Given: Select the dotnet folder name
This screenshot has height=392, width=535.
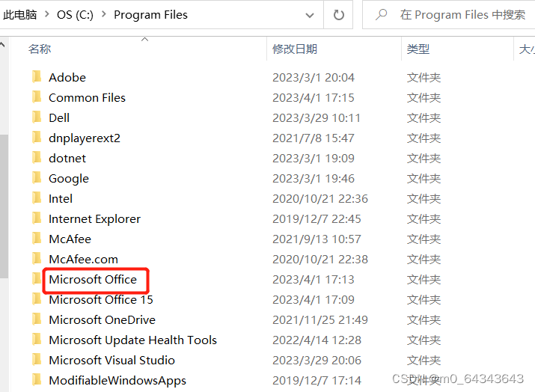Looking at the screenshot, I should click(67, 159).
